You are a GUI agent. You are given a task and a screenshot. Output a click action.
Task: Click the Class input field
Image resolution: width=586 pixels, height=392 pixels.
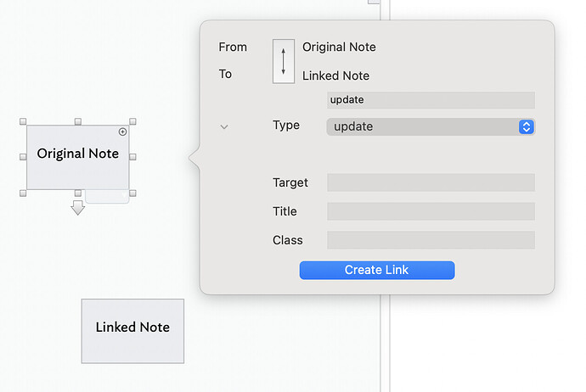pos(431,240)
